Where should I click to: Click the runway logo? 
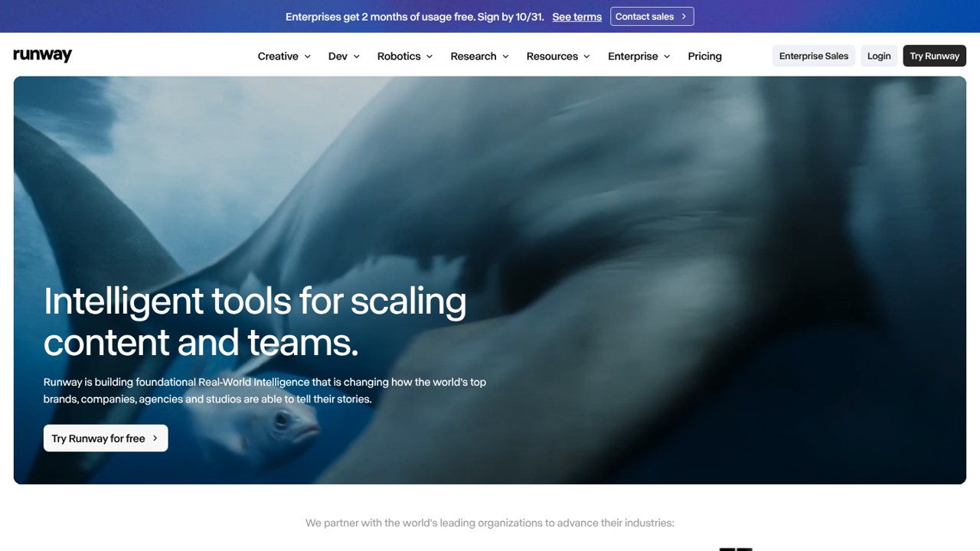43,55
